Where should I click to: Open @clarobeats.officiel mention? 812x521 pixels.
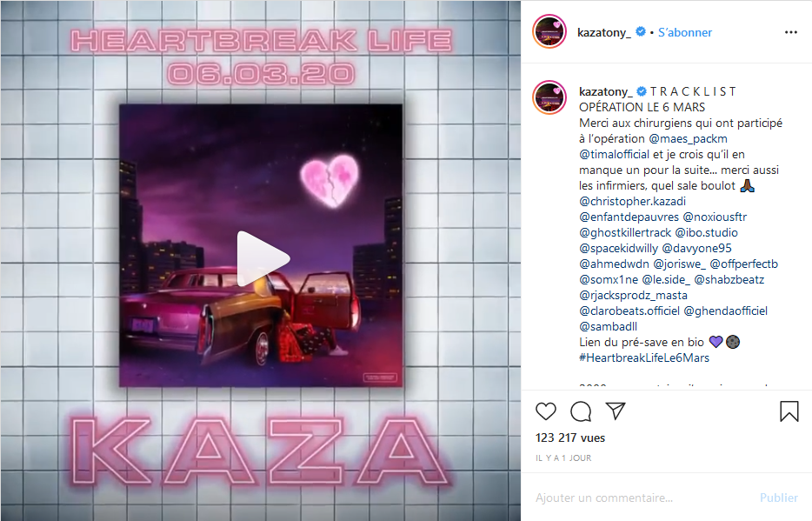[x=629, y=311]
